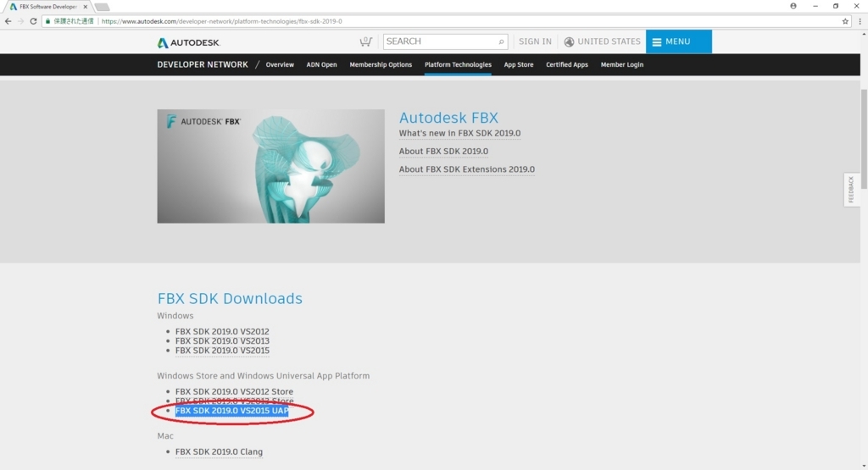Bookmark this page with the star icon
The height and width of the screenshot is (470, 868).
tap(845, 21)
